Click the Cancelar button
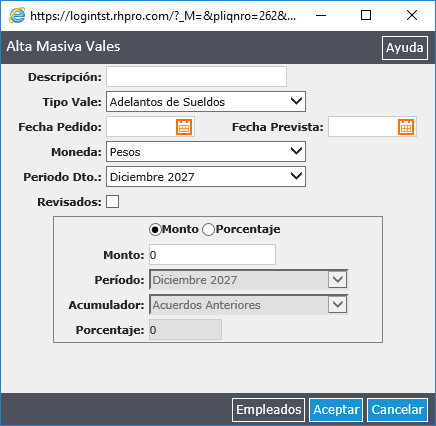436x426 pixels. 397,410
